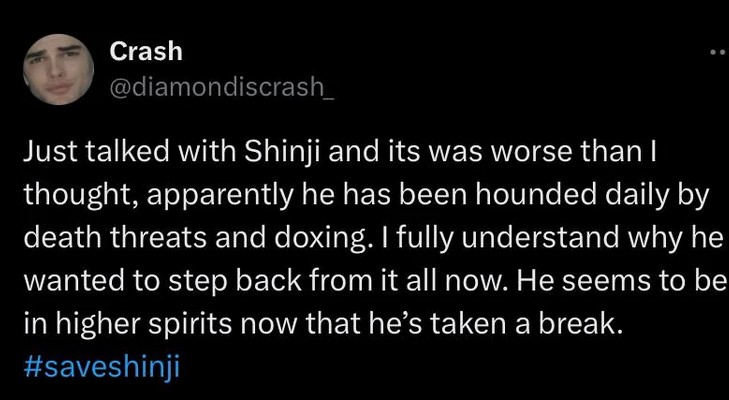Click the tweet's first line starting 'Just talked'

pyautogui.click(x=339, y=155)
